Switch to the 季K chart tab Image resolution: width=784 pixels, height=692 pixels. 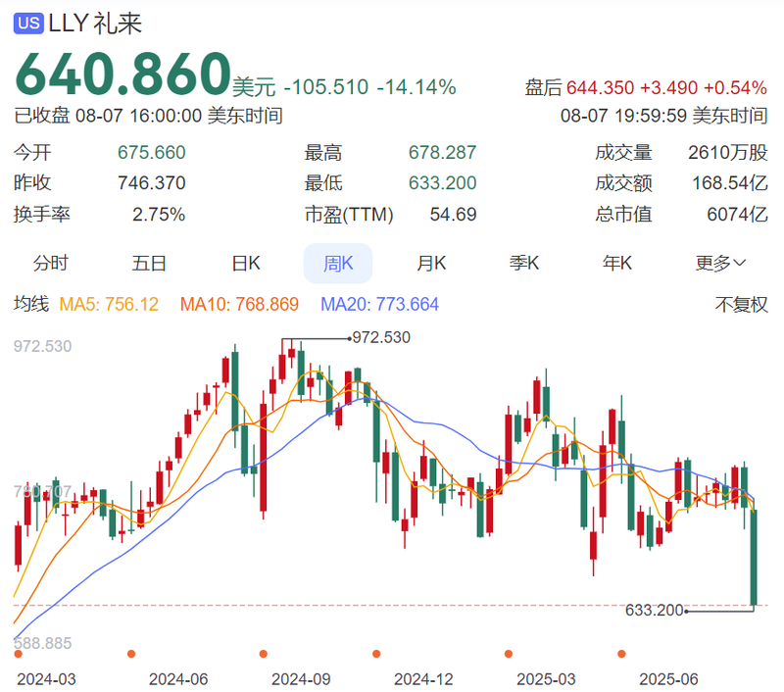(524, 263)
